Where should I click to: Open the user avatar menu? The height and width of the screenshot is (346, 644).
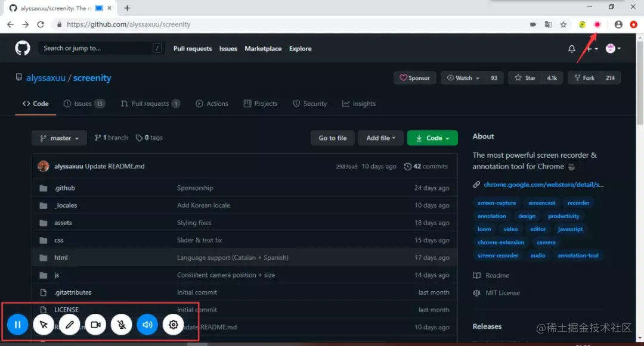coord(613,49)
